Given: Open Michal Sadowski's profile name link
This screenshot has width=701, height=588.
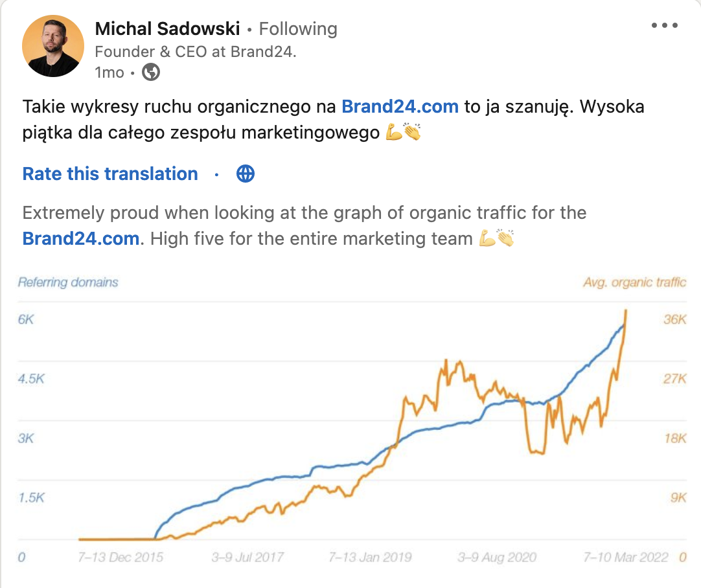Looking at the screenshot, I should 167,28.
